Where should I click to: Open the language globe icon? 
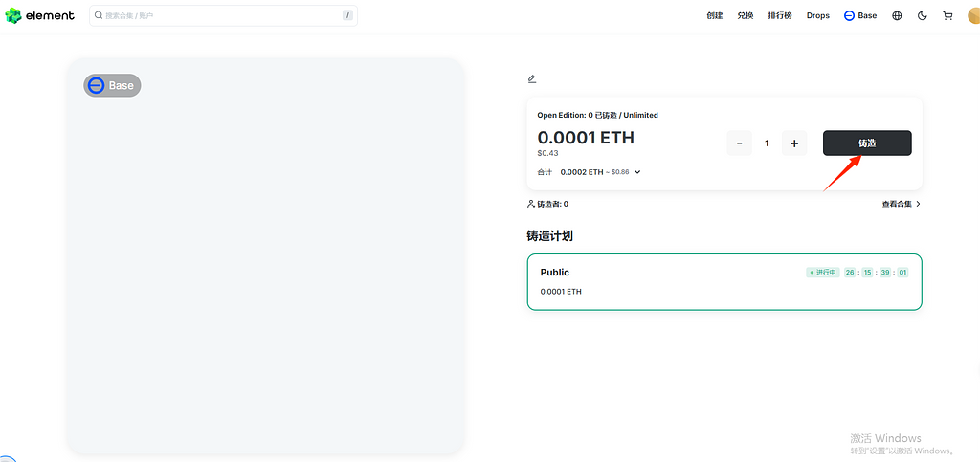[x=897, y=15]
